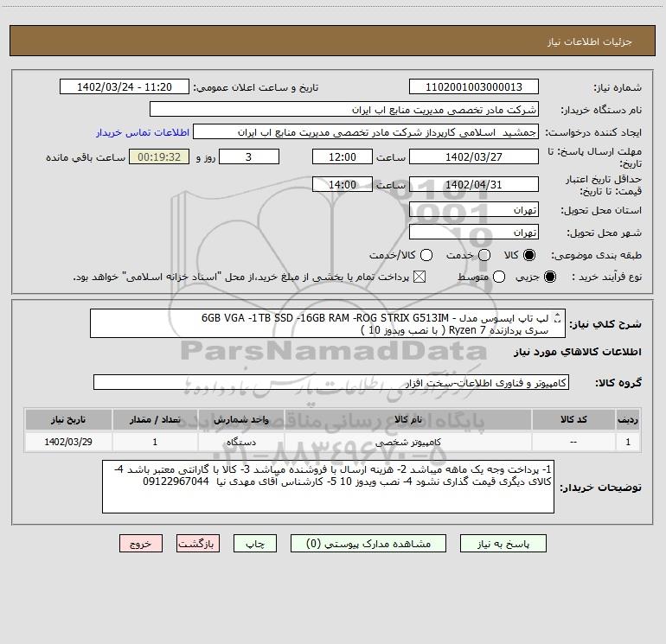Click the announcement date field 1402/03/24 - 11:20
Viewport: 666px width, 644px height.
tap(125, 86)
